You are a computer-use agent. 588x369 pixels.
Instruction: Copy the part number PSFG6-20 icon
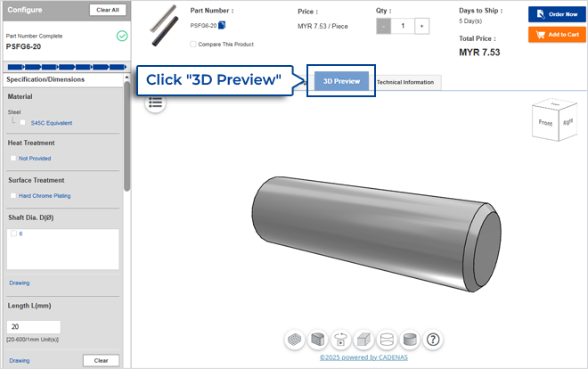tap(222, 26)
